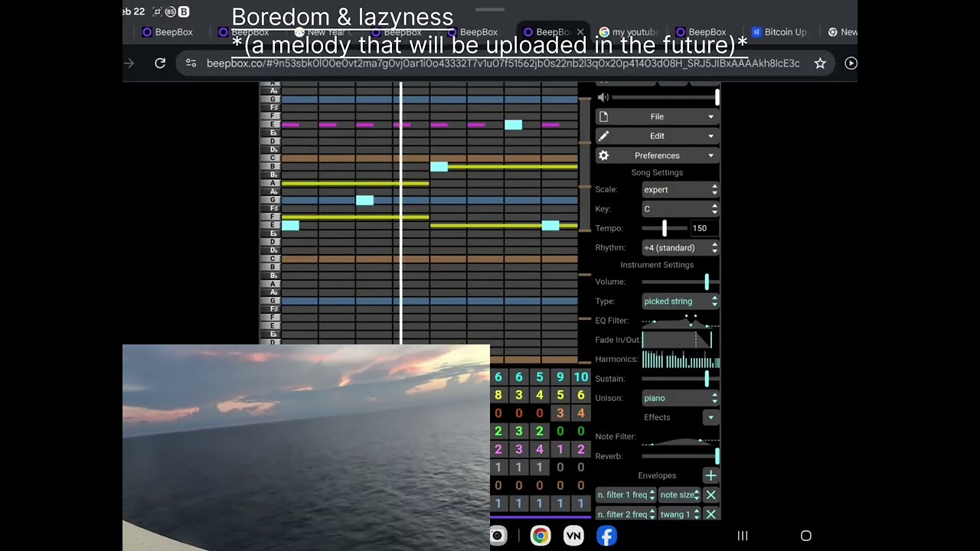Screen dimensions: 980x551
Task: Click the Envelopes heading text
Action: tap(657, 475)
